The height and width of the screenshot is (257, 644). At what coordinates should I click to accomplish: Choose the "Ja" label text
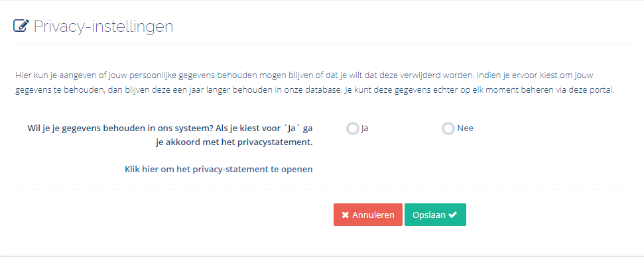(x=365, y=128)
